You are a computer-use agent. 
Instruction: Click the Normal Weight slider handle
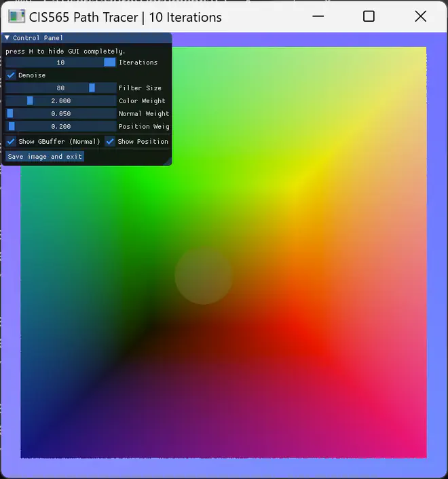coord(10,114)
